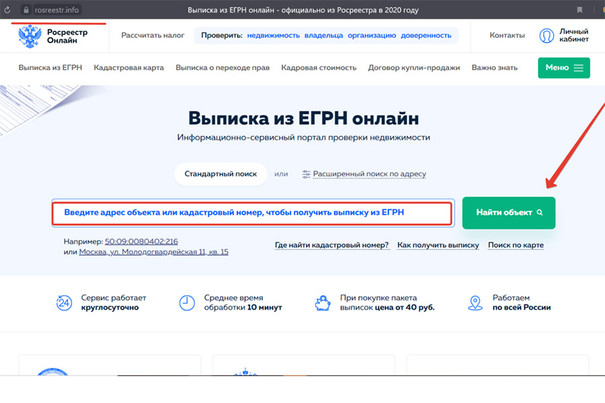
Task: Click the 24-hour service icon
Action: click(64, 303)
